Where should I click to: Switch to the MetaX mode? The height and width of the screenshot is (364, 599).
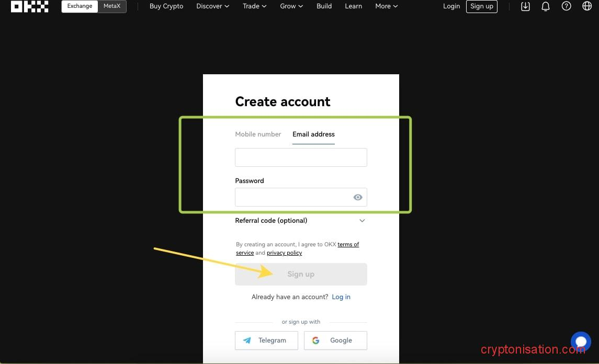112,6
